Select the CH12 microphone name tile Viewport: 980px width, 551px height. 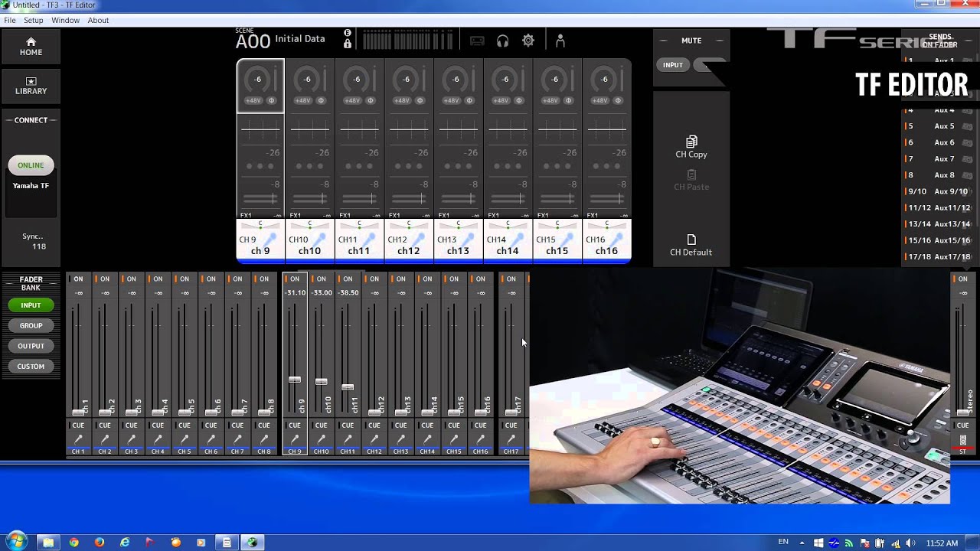pos(409,240)
